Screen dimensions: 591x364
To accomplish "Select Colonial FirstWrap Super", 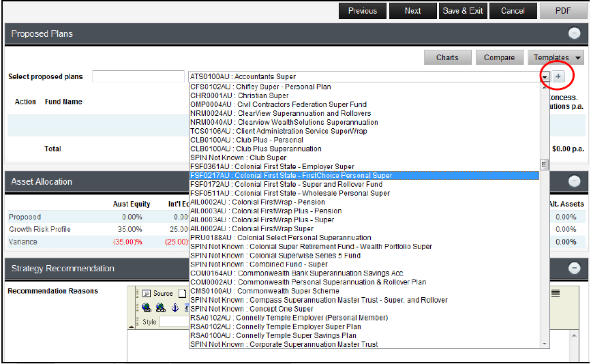I will [364, 229].
